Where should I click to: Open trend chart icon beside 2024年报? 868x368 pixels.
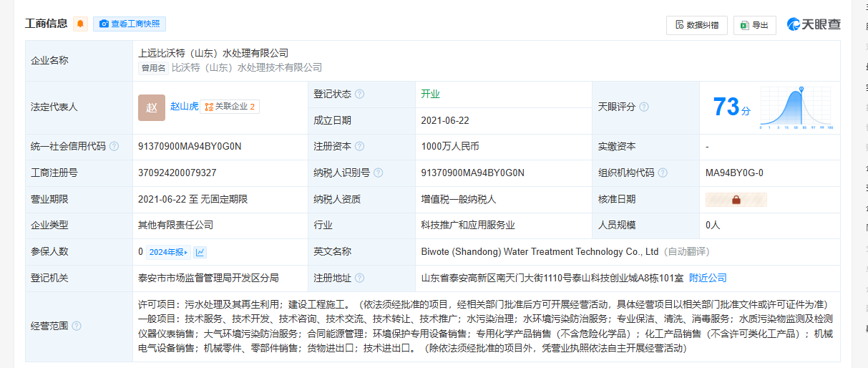click(x=200, y=252)
